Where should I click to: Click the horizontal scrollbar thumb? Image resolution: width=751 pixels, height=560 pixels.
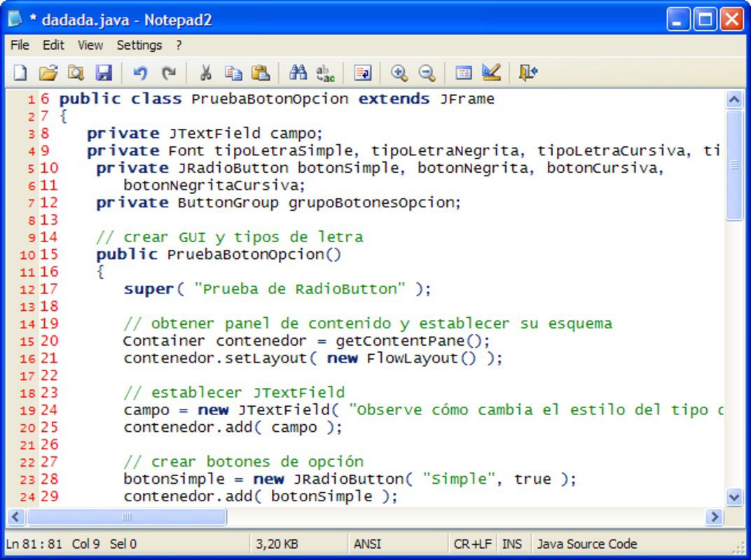point(126,517)
